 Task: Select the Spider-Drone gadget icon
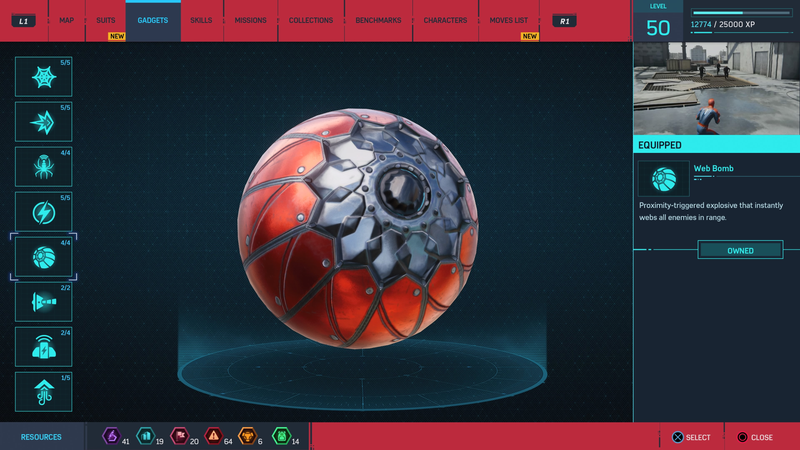pyautogui.click(x=43, y=167)
